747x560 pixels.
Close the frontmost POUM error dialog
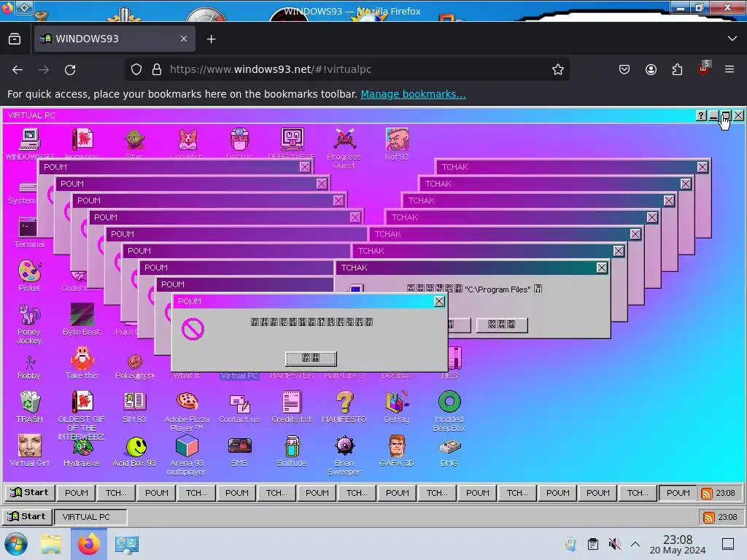tap(439, 301)
